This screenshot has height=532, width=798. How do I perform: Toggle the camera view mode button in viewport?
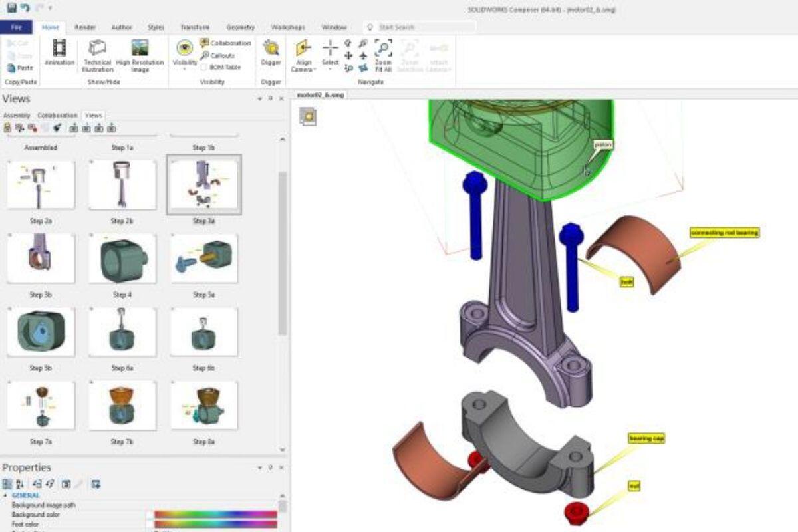click(x=308, y=117)
